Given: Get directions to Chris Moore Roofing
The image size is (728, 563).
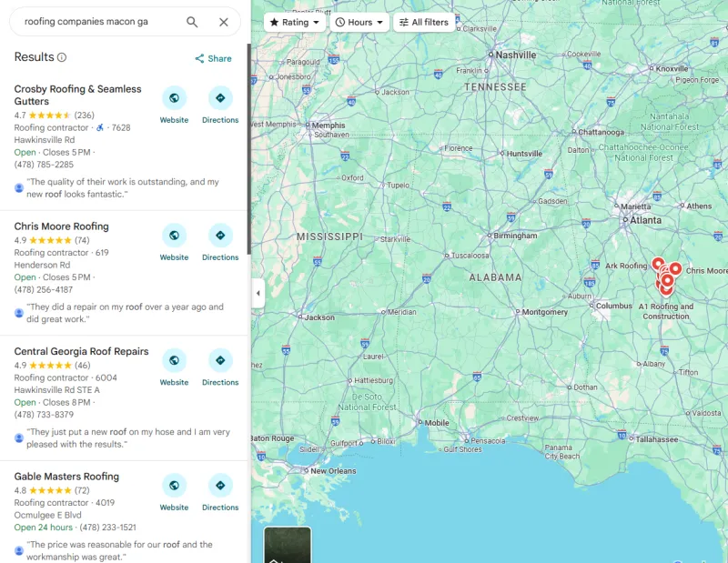Looking at the screenshot, I should (x=220, y=236).
